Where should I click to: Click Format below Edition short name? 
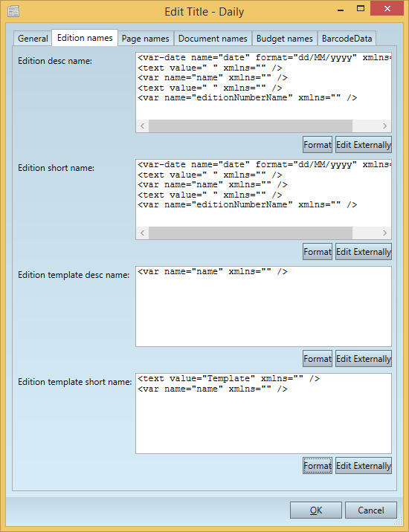(x=318, y=251)
